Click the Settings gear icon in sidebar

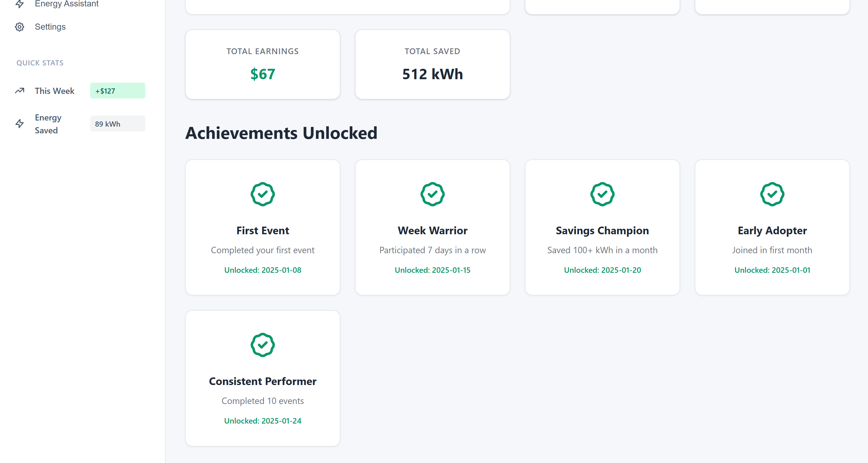(20, 27)
